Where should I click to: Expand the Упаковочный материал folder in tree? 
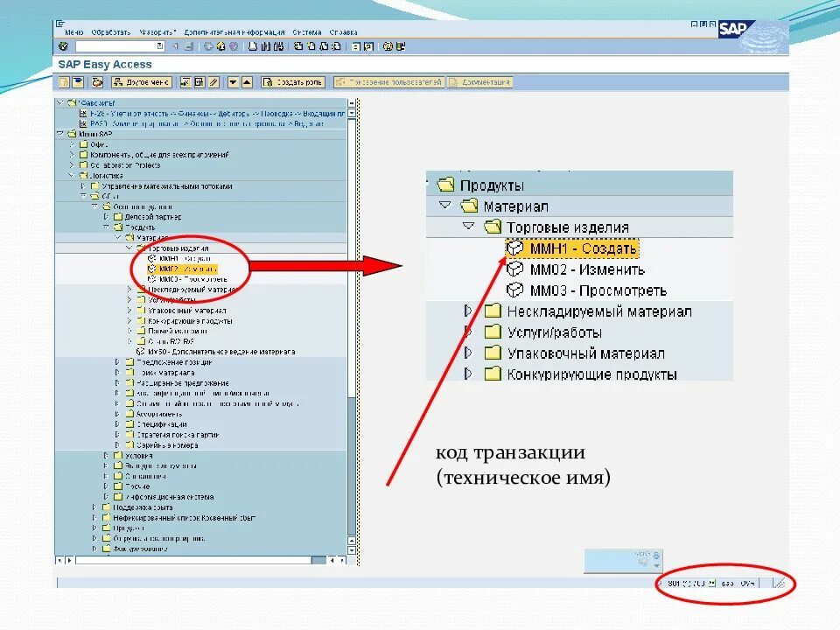129,310
